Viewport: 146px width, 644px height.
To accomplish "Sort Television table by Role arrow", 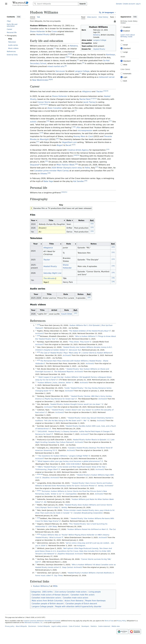I will (75, 244).
